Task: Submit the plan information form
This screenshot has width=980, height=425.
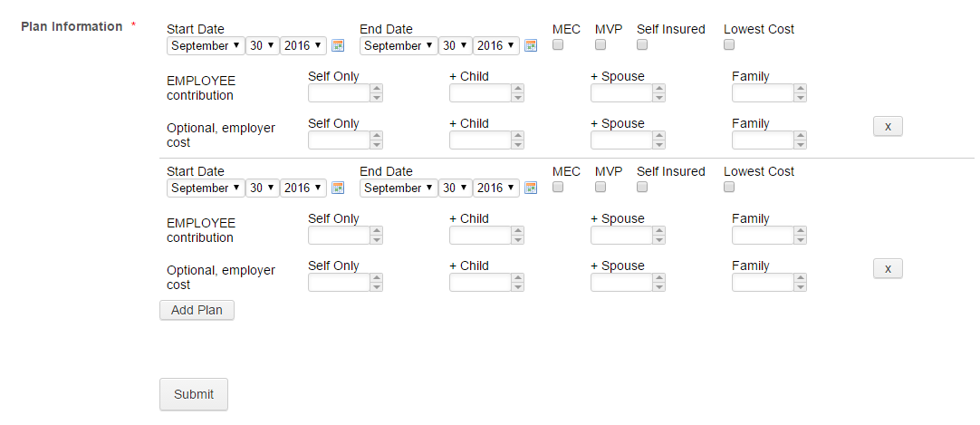Action: 194,394
